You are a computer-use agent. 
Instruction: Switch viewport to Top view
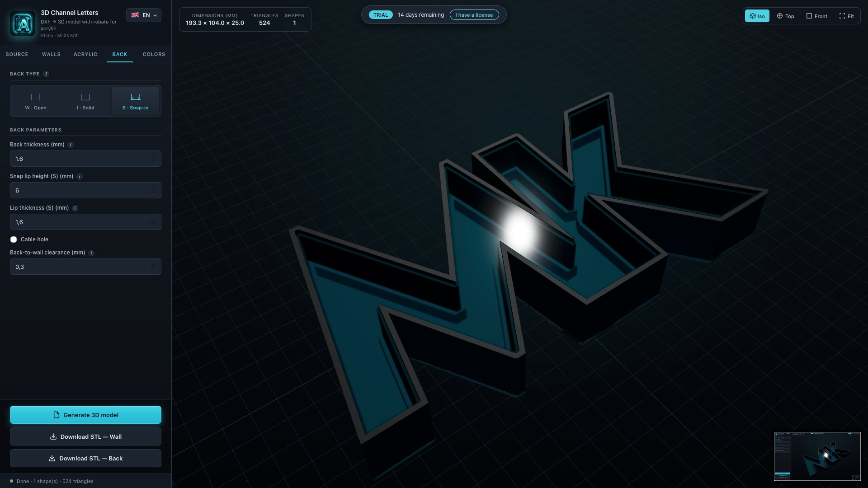[x=785, y=16]
